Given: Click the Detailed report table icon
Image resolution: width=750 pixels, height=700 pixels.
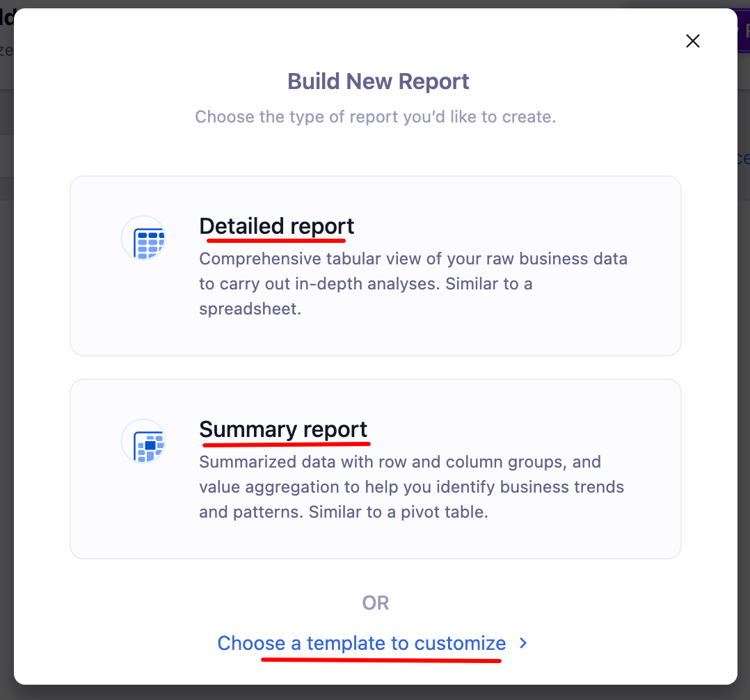Looking at the screenshot, I should click(x=143, y=238).
